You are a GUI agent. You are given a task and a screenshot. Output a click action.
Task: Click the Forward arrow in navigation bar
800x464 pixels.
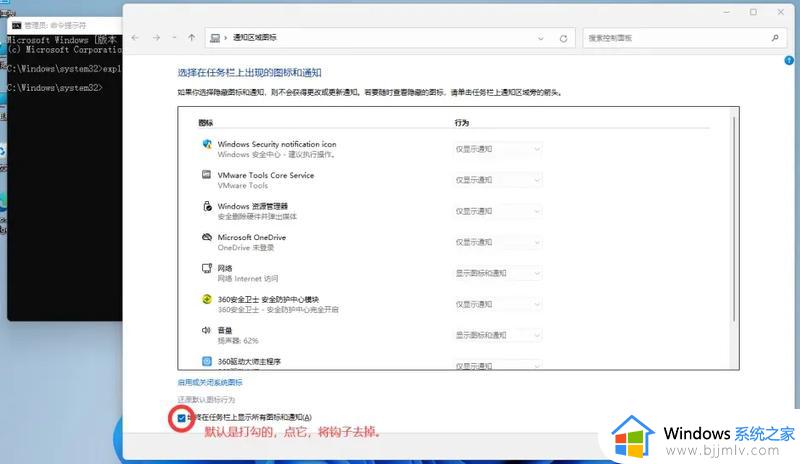point(156,38)
